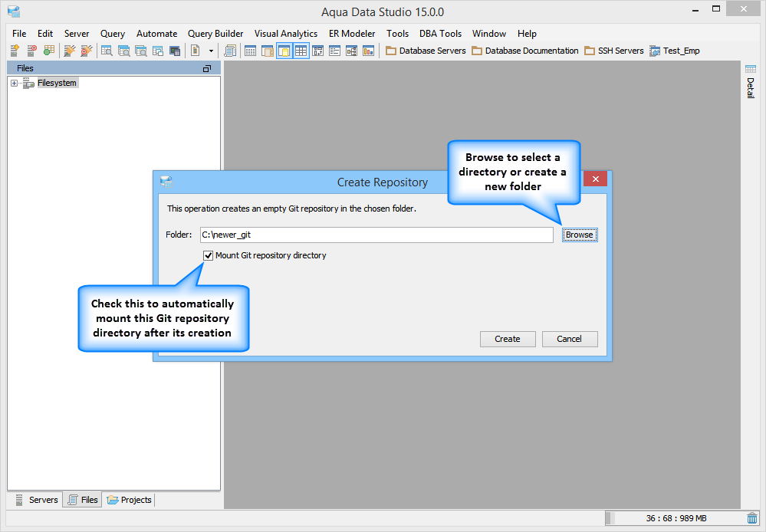This screenshot has height=532, width=766.
Task: Click the cascading windows toolbar icon
Action: pos(158,51)
